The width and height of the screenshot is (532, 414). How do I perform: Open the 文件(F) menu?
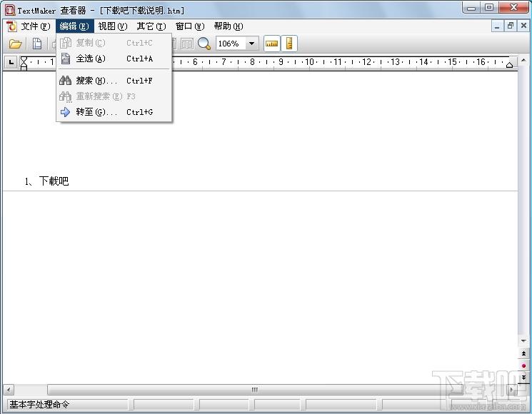coord(36,26)
